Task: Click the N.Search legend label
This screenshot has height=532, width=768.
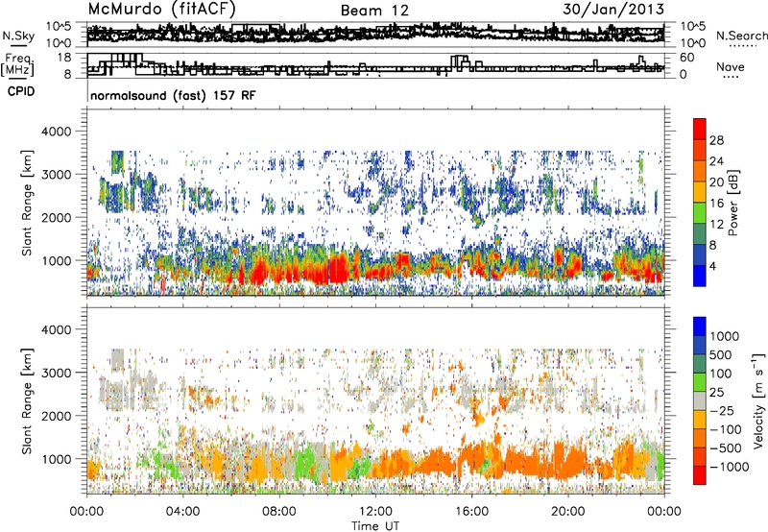Action: click(741, 36)
